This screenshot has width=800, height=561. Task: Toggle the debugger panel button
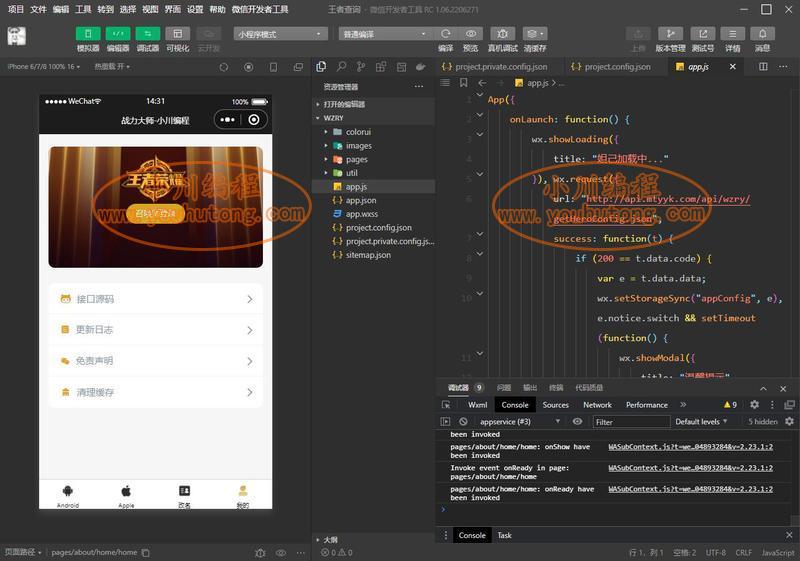147,34
